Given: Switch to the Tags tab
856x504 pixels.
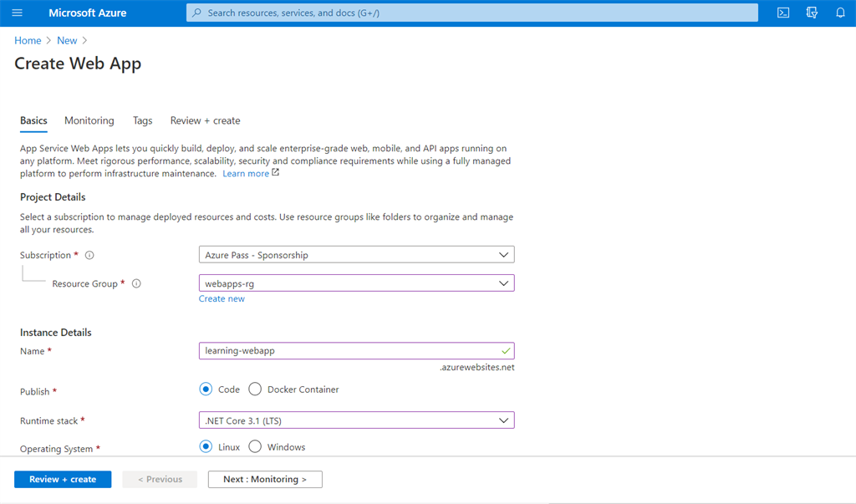Looking at the screenshot, I should coord(143,120).
